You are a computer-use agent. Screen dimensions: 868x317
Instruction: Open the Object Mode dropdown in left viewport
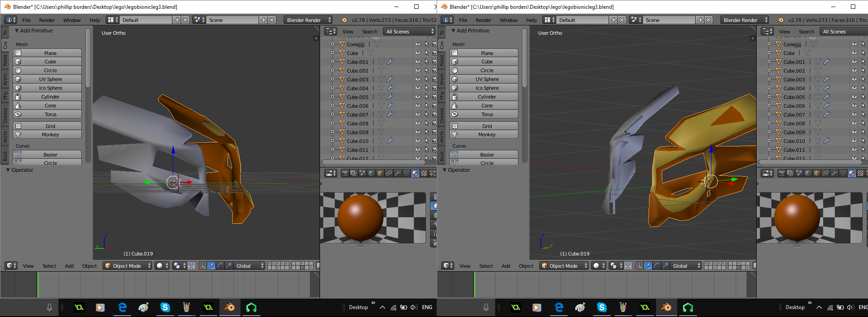point(127,266)
